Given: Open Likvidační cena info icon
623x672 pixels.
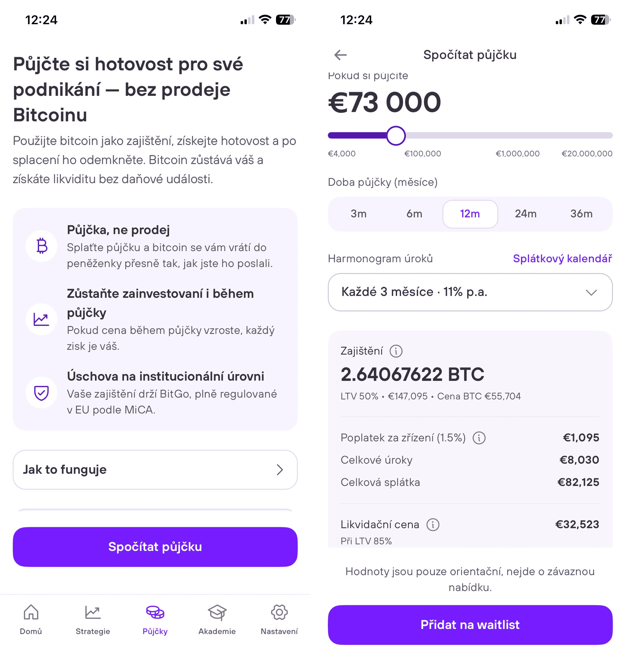Looking at the screenshot, I should (x=433, y=525).
